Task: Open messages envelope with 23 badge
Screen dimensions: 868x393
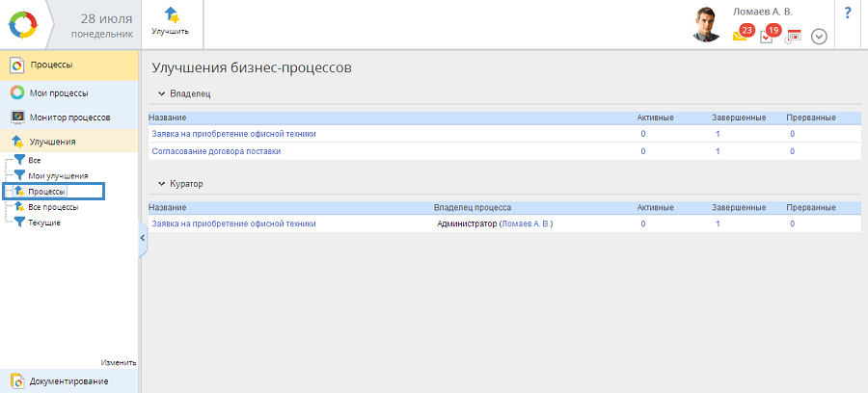Action: [x=740, y=35]
